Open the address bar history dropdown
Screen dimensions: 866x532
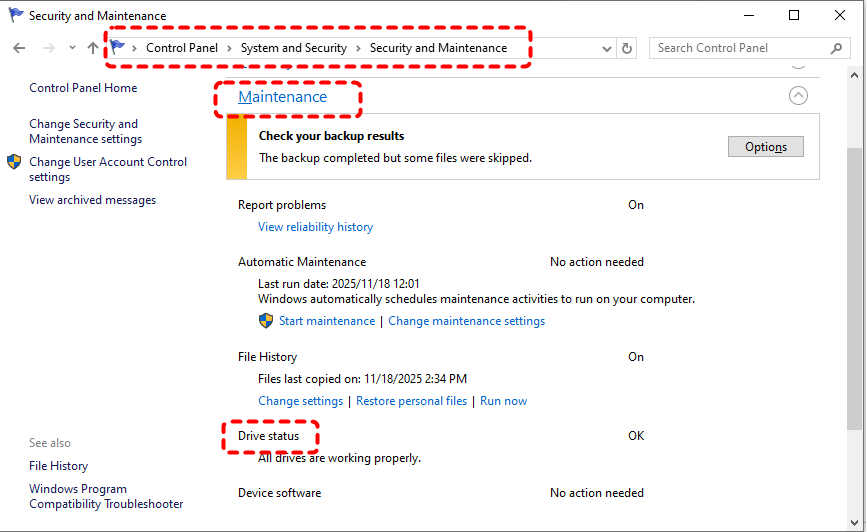(x=607, y=48)
